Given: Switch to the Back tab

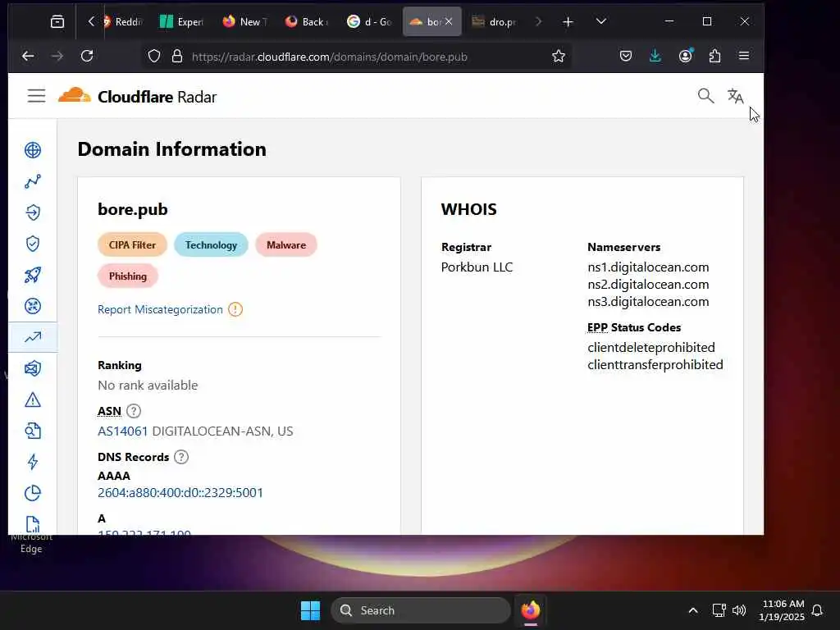Looking at the screenshot, I should coord(307,21).
